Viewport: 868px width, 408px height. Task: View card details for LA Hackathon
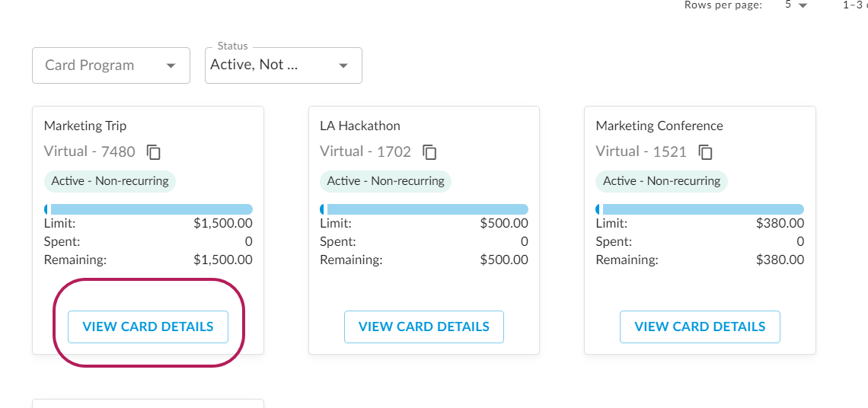(x=424, y=327)
